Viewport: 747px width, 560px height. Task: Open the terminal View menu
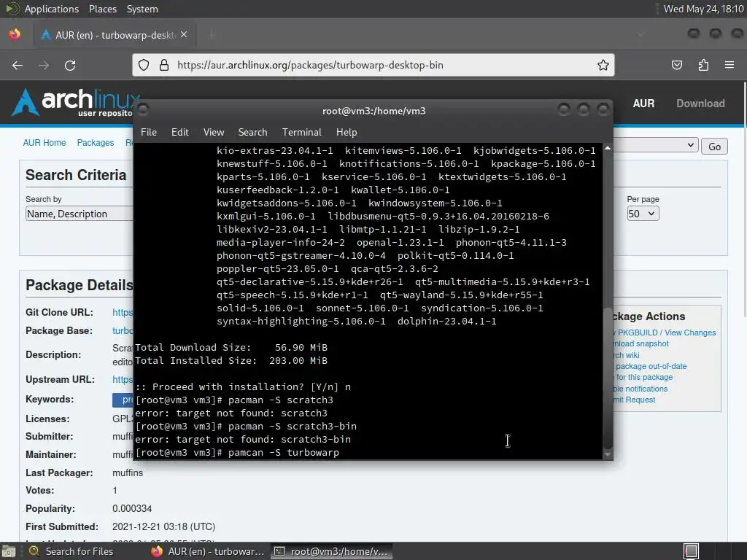214,133
